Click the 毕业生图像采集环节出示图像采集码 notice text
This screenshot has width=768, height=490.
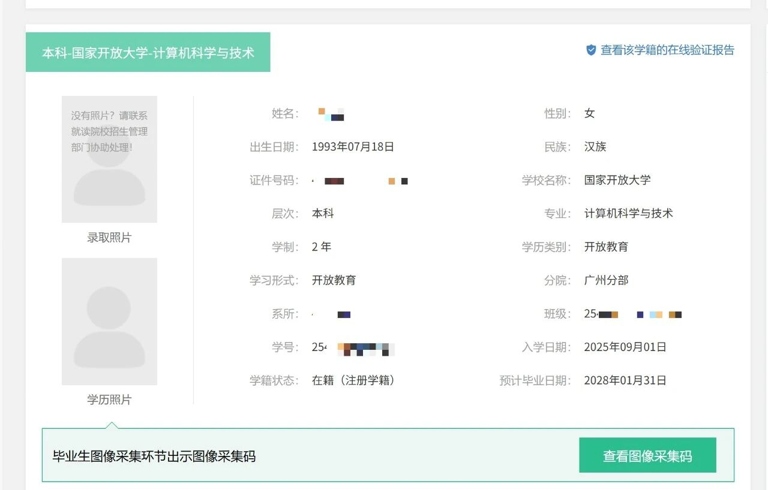154,456
